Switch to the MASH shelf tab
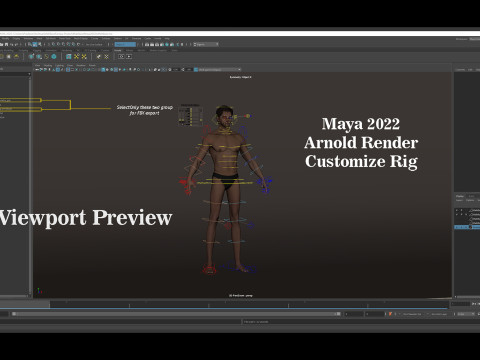The image size is (480, 360). point(141,50)
